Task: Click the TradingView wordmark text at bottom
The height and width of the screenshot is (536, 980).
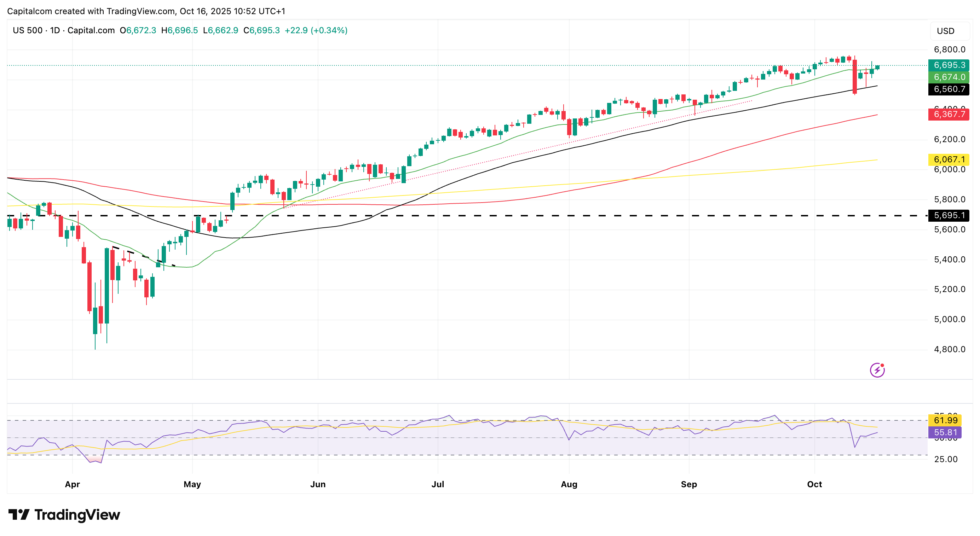Action: coord(77,515)
